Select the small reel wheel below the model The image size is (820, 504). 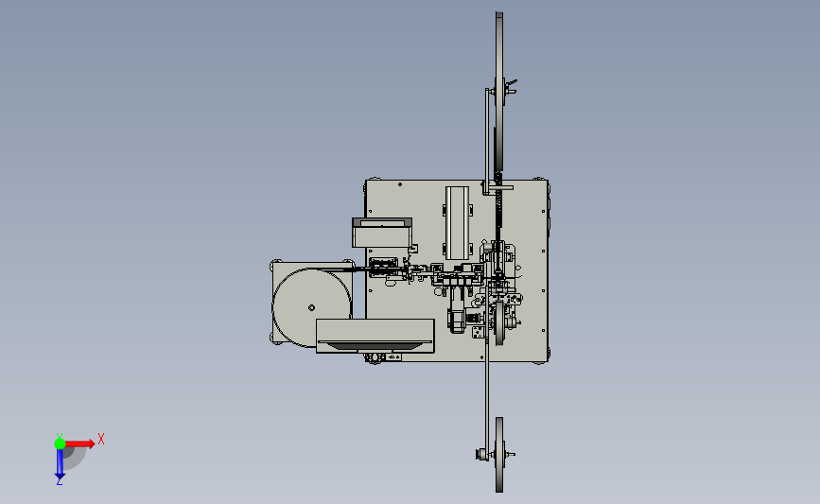pos(499,454)
